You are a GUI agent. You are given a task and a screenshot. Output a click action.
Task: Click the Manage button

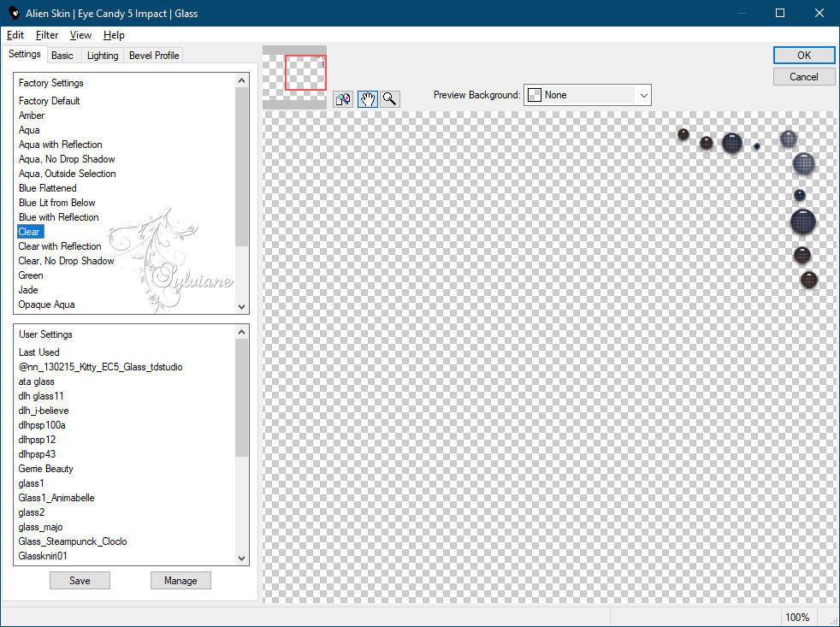180,580
